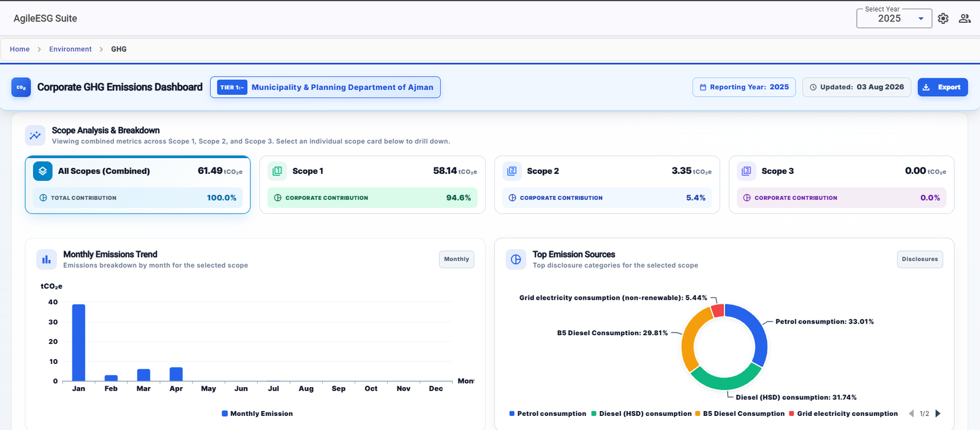
Task: Navigate to Environment breadcrumb
Action: [70, 49]
